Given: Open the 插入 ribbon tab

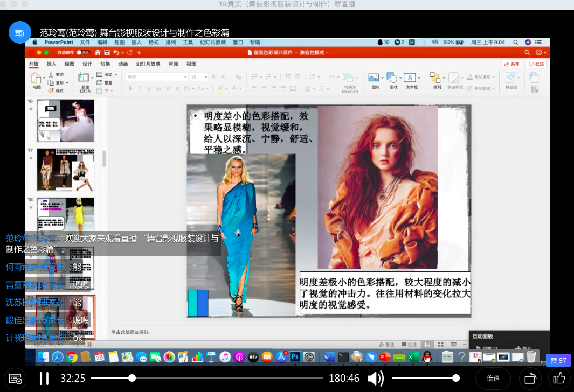Looking at the screenshot, I should point(51,64).
